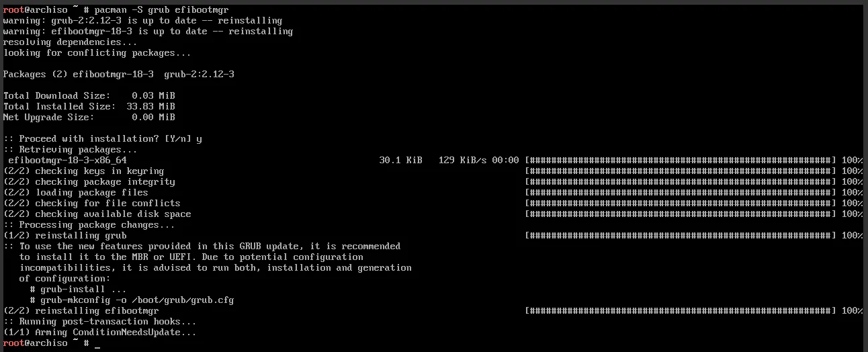Click the 'Total Installed Size: 33.83 MiB' line
The width and height of the screenshot is (868, 352).
pos(89,107)
